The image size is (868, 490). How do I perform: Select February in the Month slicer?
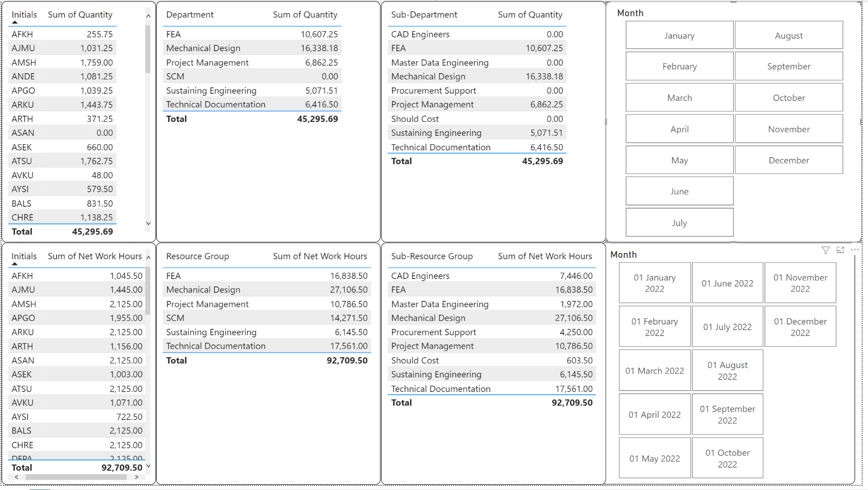(x=679, y=66)
